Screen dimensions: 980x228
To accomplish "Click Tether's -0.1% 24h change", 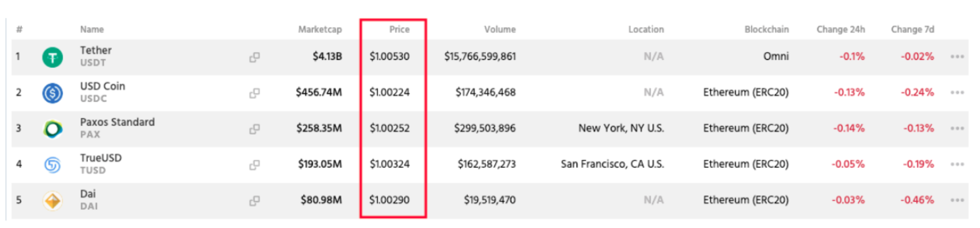I will tap(852, 56).
